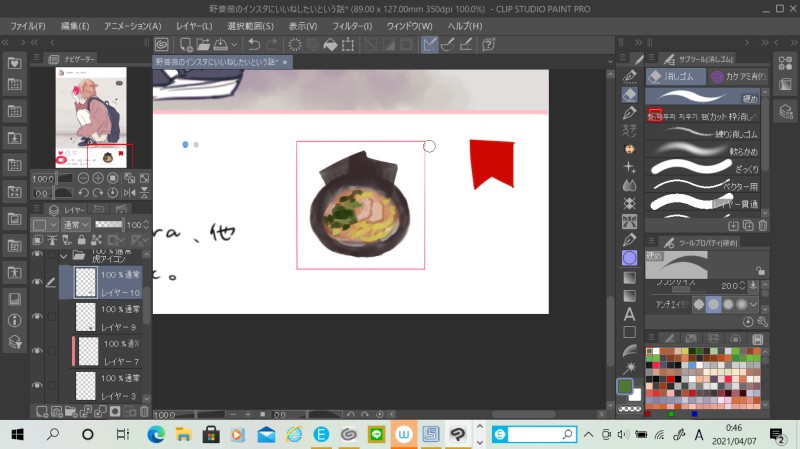
Task: Toggle lock layer padlock icon
Action: pos(82,240)
